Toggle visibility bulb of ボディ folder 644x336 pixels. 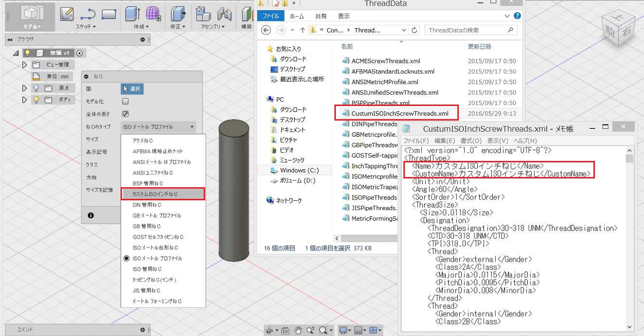36,100
